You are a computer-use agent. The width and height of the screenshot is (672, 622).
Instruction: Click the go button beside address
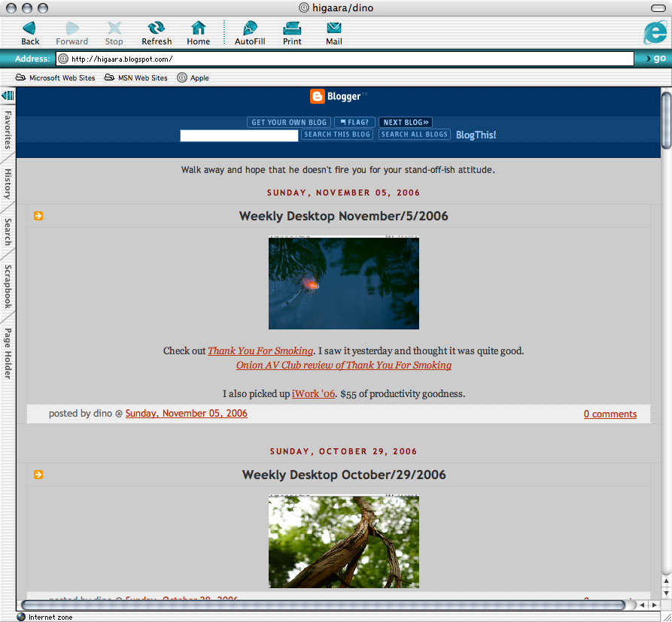point(656,58)
